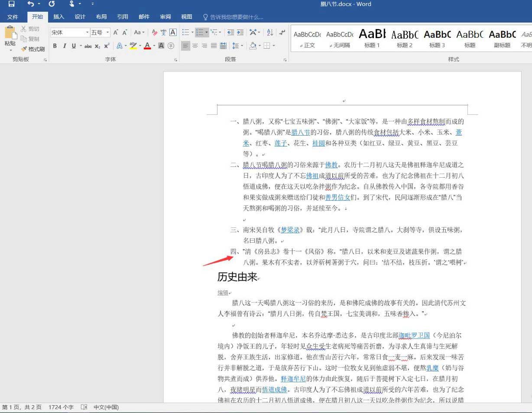Toggle underline formatting

tap(73, 46)
